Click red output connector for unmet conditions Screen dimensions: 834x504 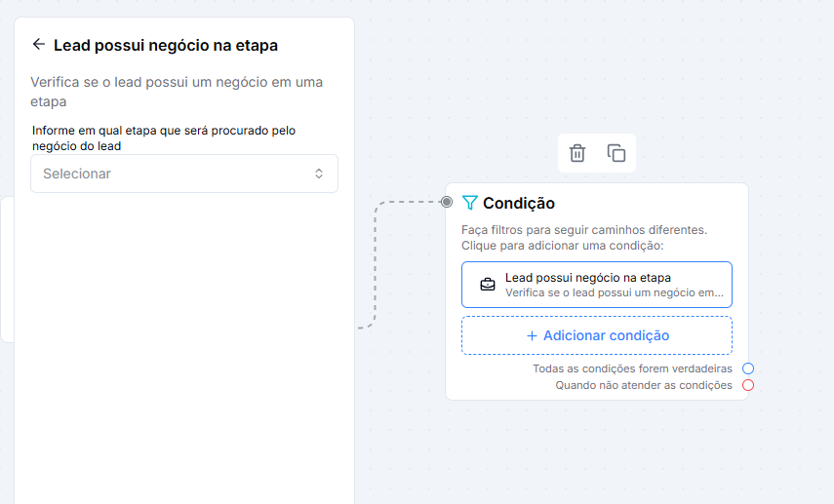tap(748, 385)
